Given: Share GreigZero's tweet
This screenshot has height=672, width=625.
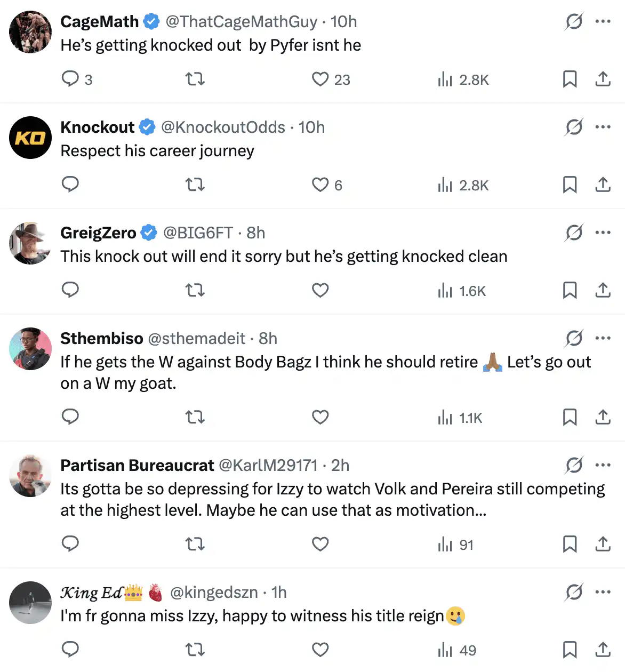Looking at the screenshot, I should (x=603, y=290).
